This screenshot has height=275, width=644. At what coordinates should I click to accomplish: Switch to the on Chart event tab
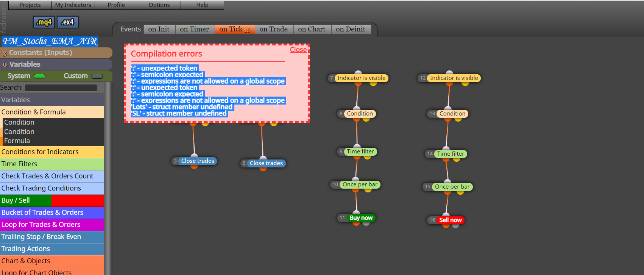312,29
